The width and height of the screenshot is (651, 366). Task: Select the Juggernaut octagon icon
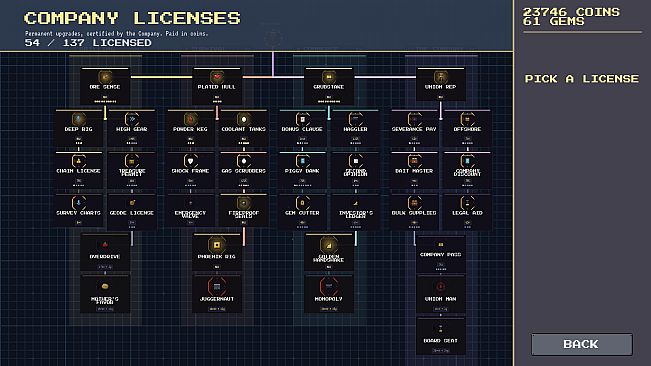217,286
